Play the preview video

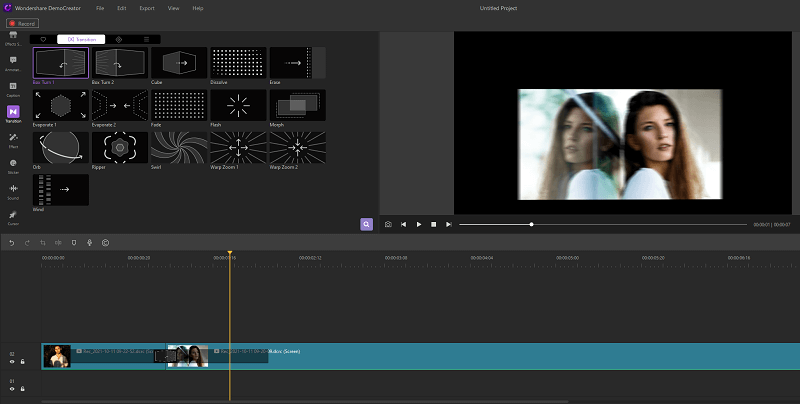point(419,224)
